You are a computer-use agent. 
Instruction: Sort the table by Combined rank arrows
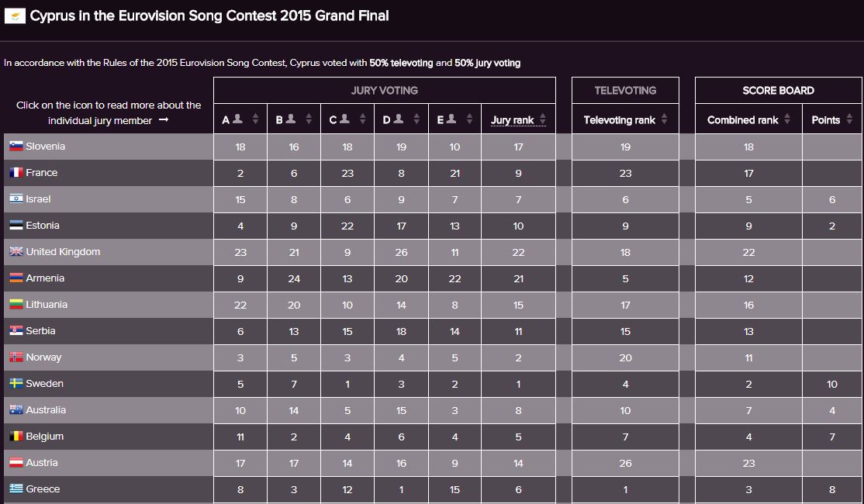tap(787, 120)
